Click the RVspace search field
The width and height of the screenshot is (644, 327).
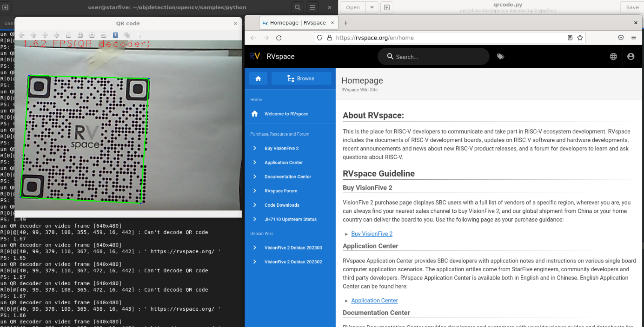tap(437, 57)
